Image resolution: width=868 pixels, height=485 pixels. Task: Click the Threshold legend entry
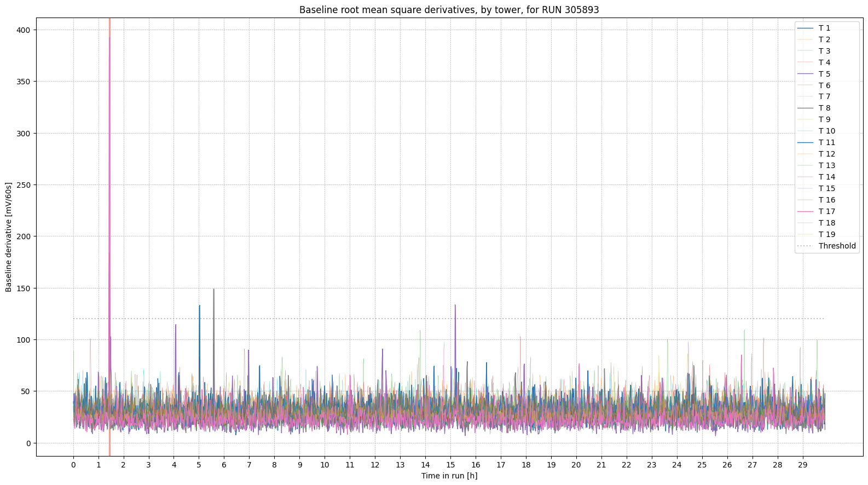point(837,246)
